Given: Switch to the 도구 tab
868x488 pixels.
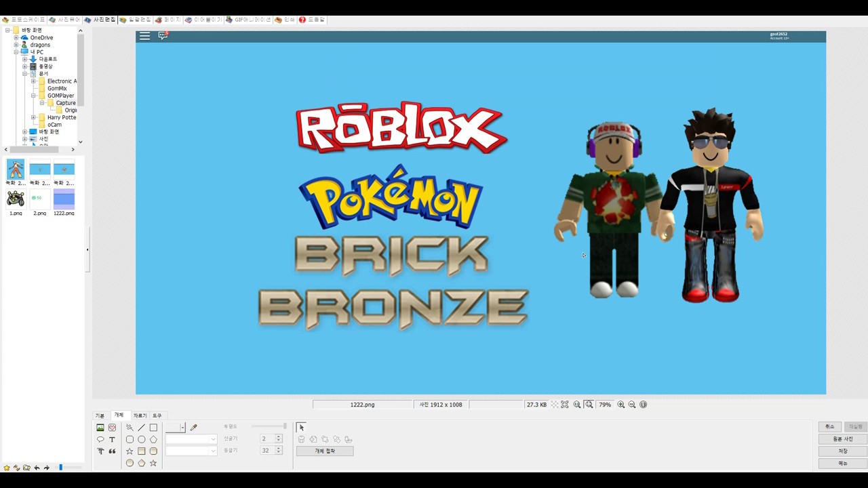Looking at the screenshot, I should (157, 415).
